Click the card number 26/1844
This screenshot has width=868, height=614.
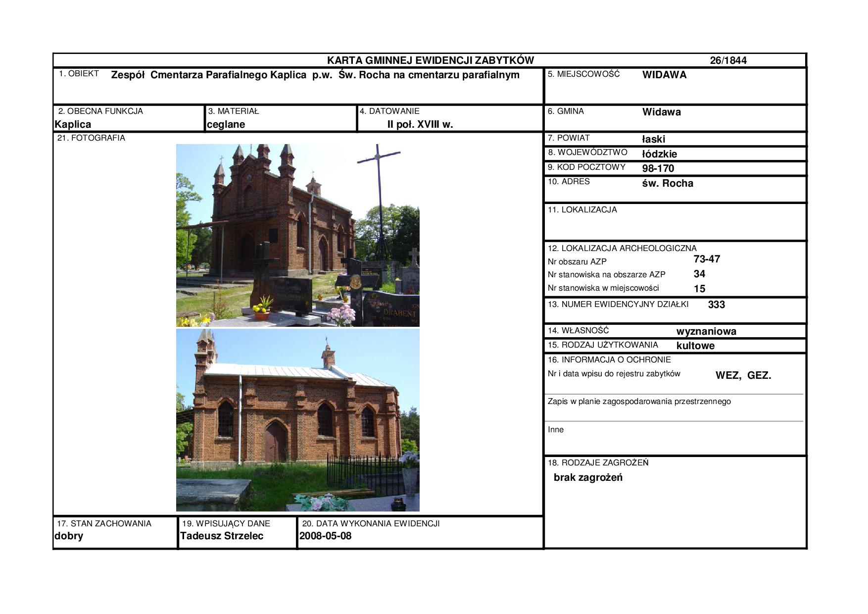coord(728,60)
